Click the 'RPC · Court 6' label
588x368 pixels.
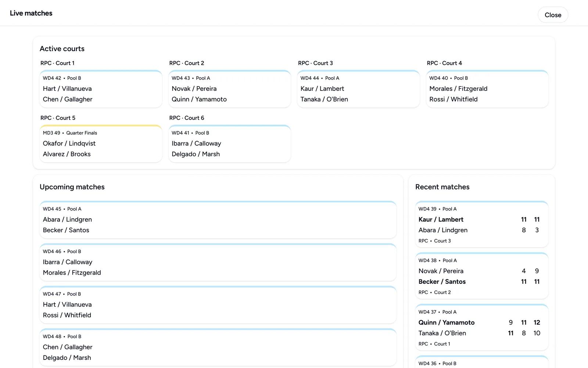click(x=187, y=118)
